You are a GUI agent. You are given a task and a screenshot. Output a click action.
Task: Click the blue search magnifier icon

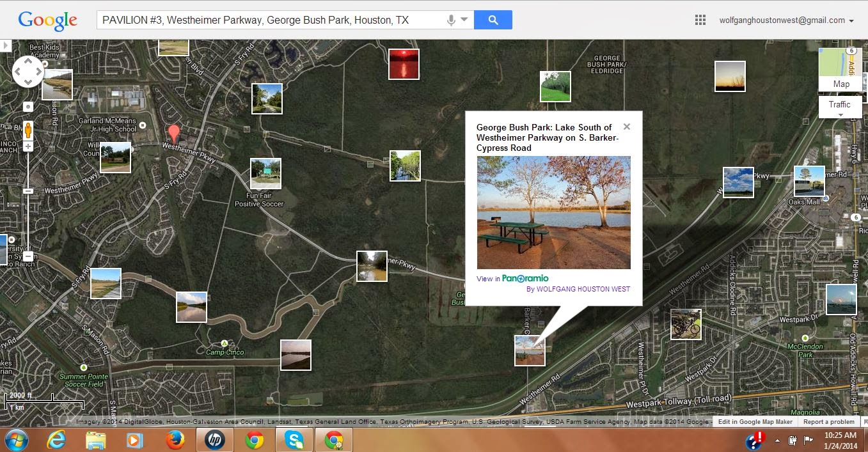click(x=493, y=20)
